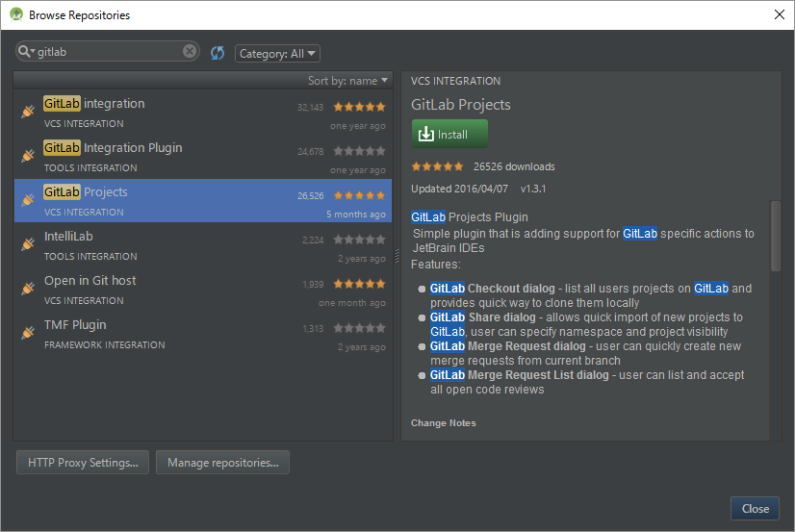This screenshot has width=795, height=532.
Task: Click the GitLab Projects title in details pane
Action: (461, 104)
